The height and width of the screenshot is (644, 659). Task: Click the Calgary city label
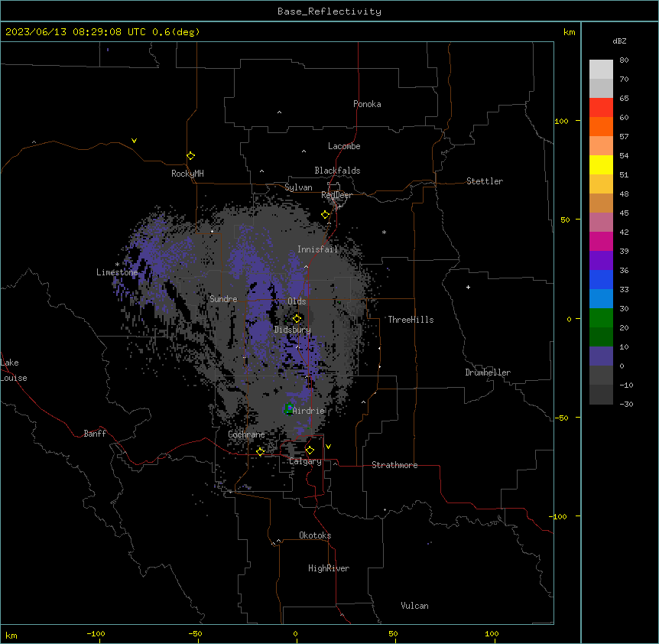click(305, 461)
